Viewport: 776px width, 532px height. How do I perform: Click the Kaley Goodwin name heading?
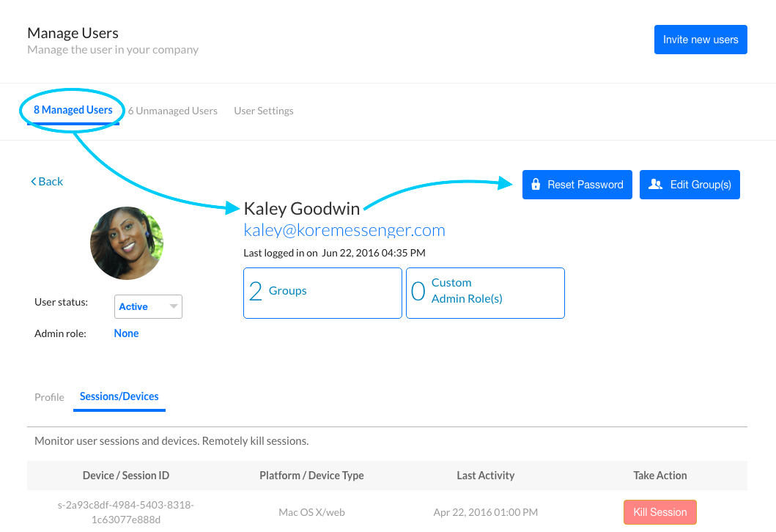coord(302,208)
